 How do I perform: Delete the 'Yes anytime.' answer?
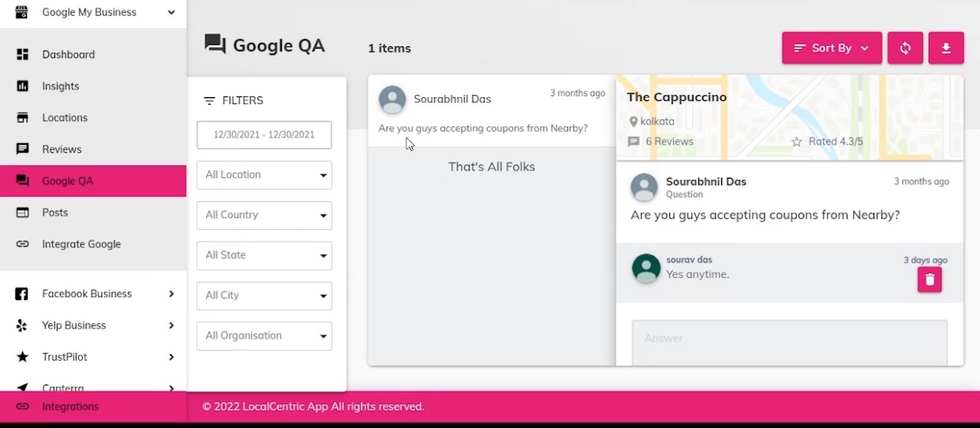[930, 280]
